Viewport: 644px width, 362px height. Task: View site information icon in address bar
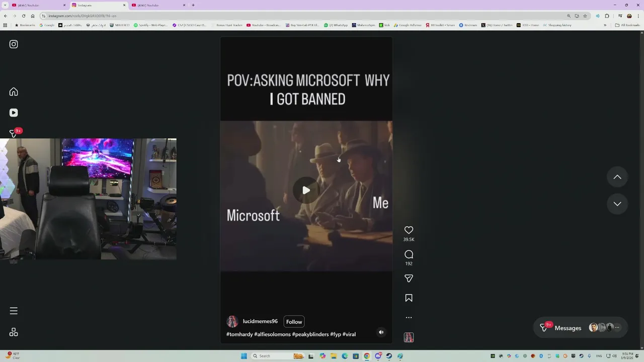click(44, 16)
